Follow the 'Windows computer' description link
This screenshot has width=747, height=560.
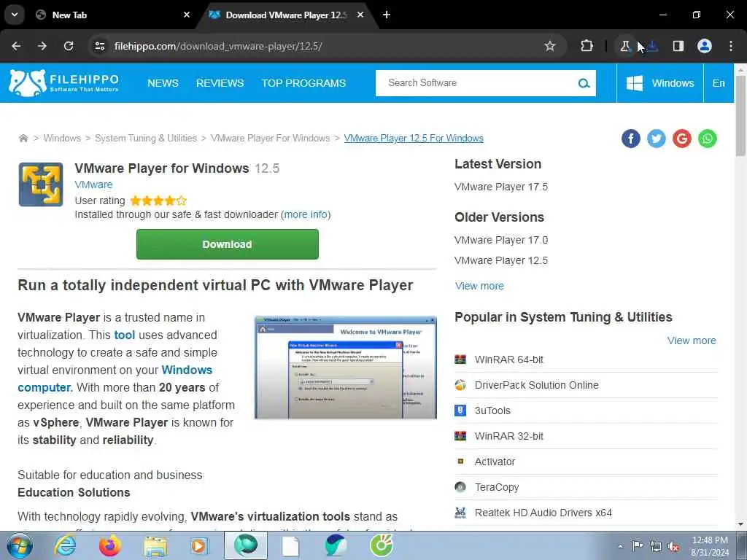[x=115, y=378]
